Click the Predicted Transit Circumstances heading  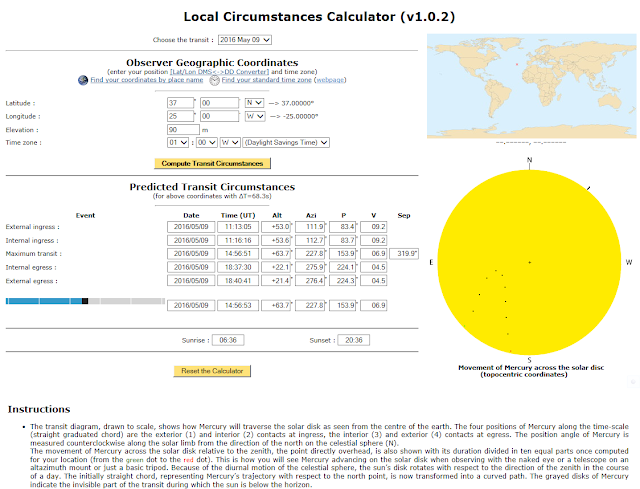pyautogui.click(x=212, y=187)
